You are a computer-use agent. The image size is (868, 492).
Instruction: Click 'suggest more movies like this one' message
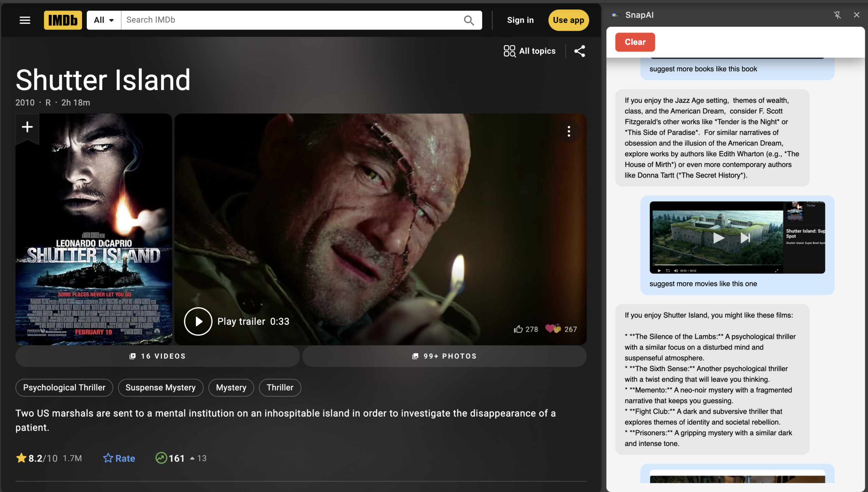click(x=703, y=284)
